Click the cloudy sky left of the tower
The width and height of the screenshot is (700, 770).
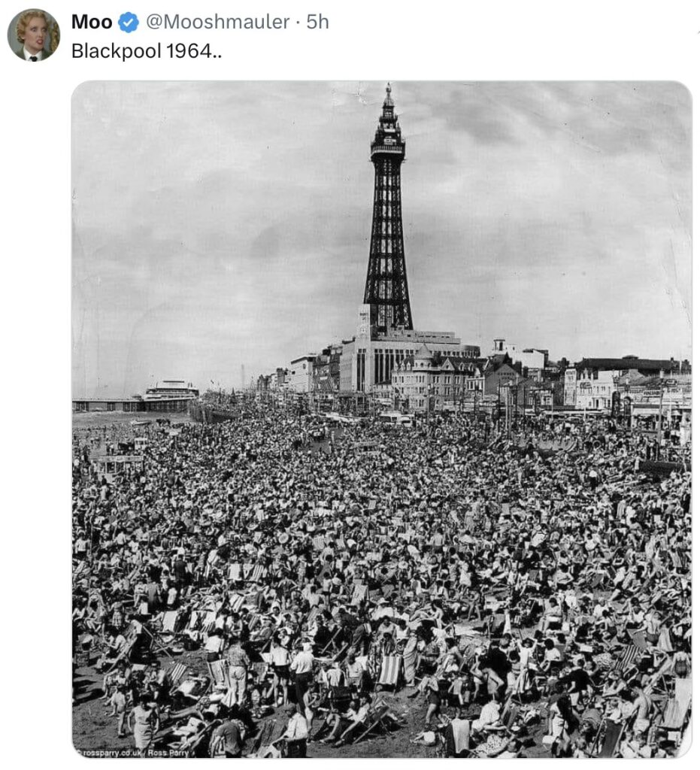coord(216,221)
